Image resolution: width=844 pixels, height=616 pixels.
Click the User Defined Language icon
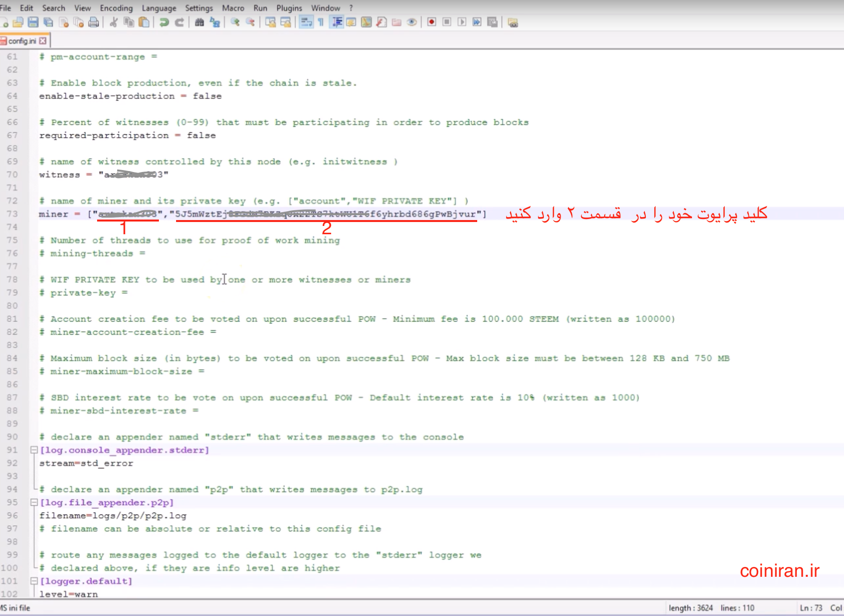[x=351, y=22]
